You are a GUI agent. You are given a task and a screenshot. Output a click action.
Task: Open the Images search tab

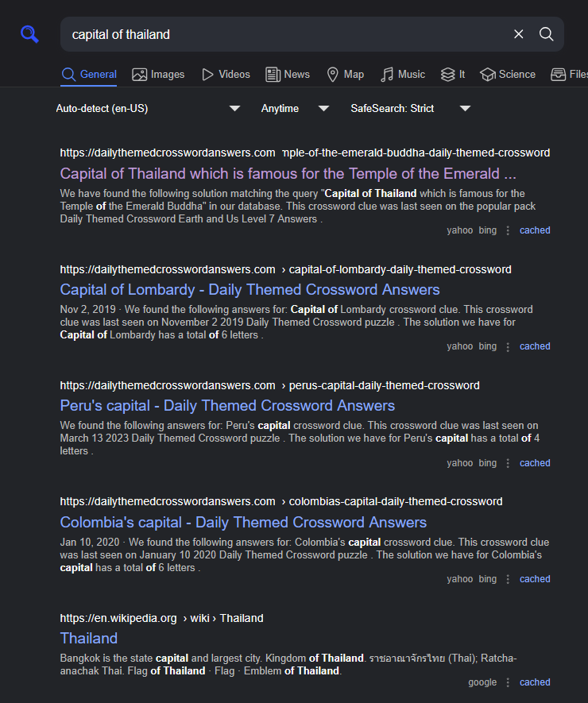pyautogui.click(x=158, y=75)
